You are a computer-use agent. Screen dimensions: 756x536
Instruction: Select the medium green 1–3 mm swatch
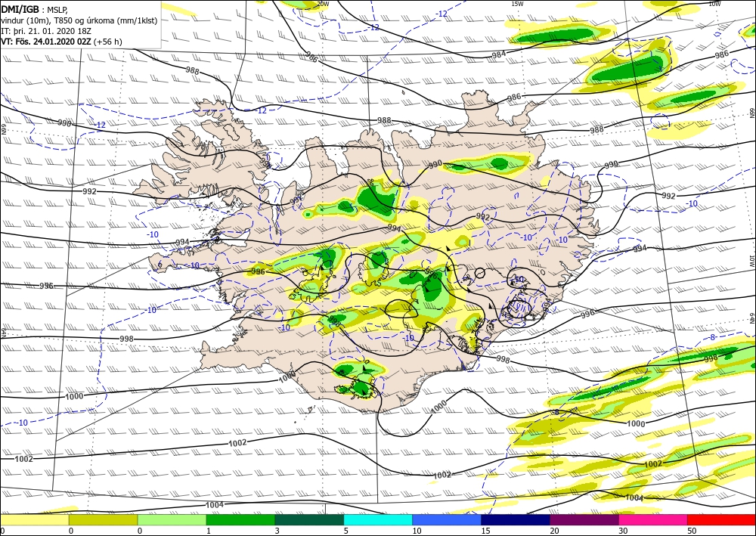click(x=240, y=519)
